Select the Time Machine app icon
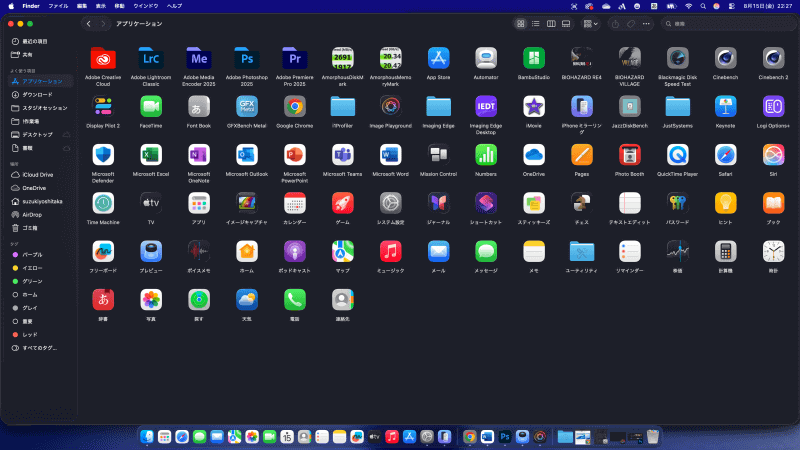 (103, 203)
